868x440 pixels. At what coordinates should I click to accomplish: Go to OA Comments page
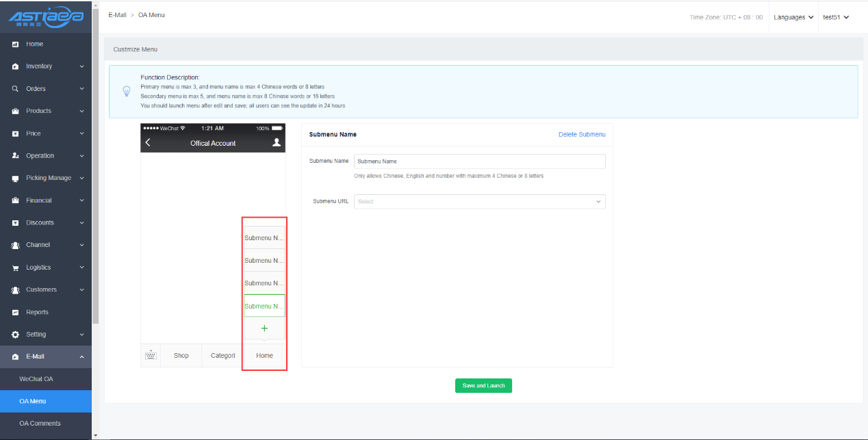tap(40, 424)
